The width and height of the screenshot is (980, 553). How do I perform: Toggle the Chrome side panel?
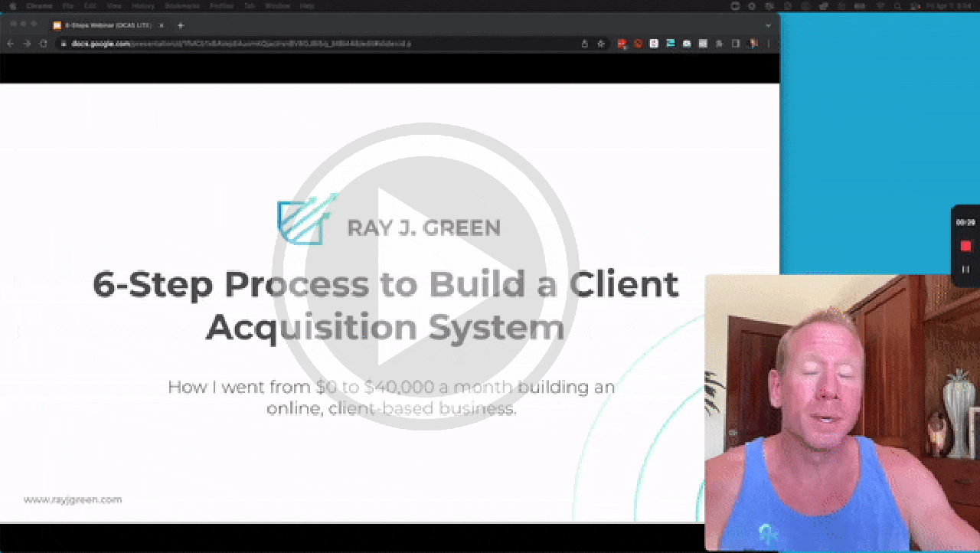[736, 44]
